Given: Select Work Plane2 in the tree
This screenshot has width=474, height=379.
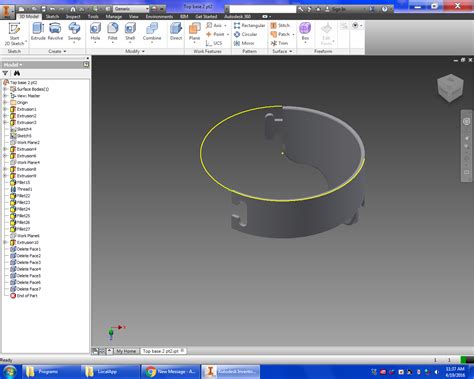Looking at the screenshot, I should (28, 142).
